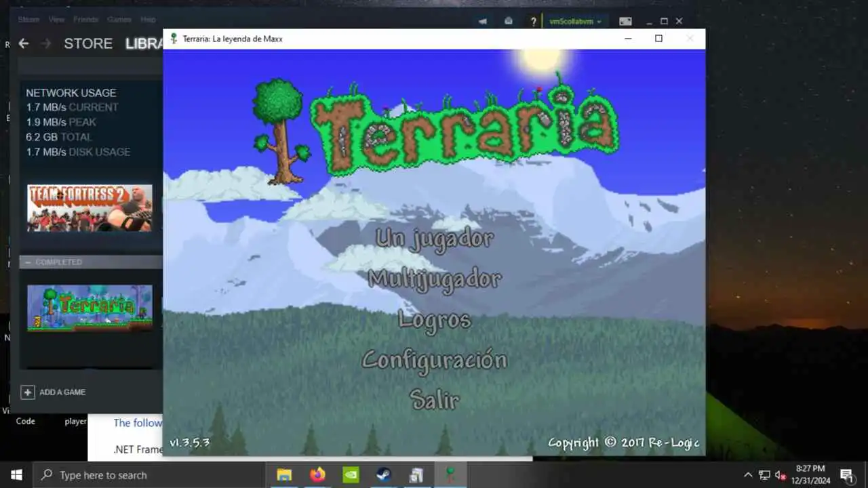Open the NVIDIA app from the taskbar
Viewport: 868px width, 488px height.
[x=351, y=475]
